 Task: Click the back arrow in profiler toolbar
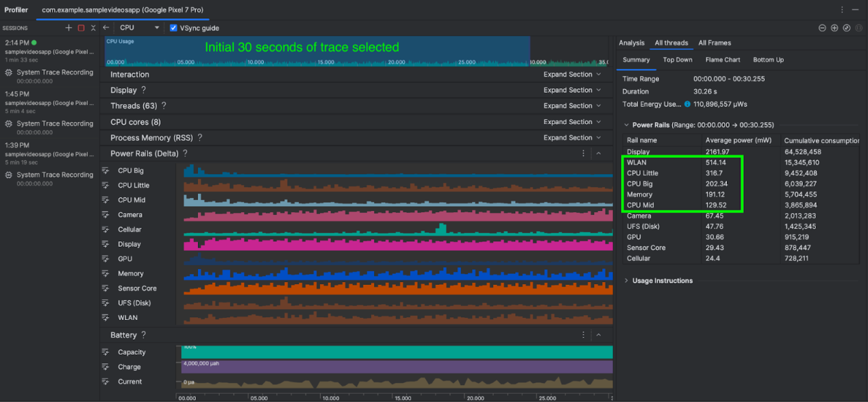(x=106, y=28)
